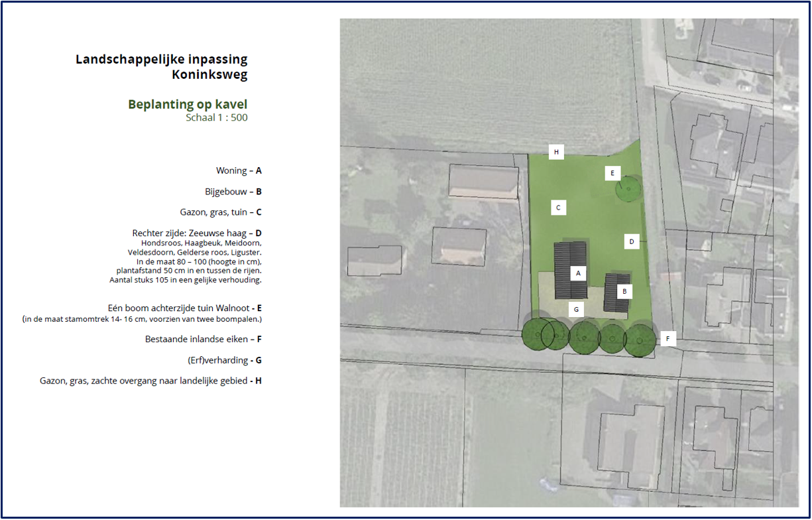Click the "Landschappelijke inpassing" title line
The height and width of the screenshot is (520, 812).
(162, 60)
